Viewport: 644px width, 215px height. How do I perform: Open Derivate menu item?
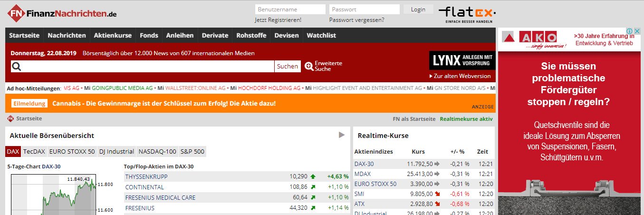pos(215,35)
